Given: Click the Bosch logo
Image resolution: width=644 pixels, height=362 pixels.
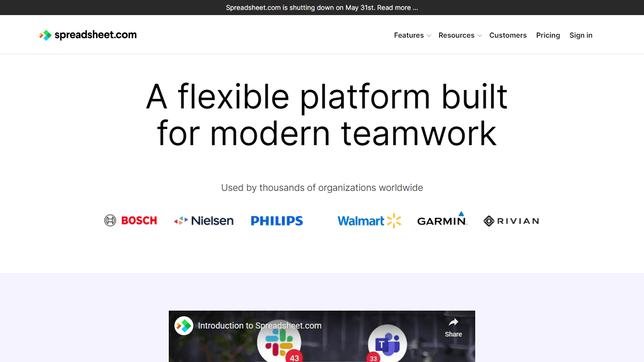Looking at the screenshot, I should [x=131, y=220].
